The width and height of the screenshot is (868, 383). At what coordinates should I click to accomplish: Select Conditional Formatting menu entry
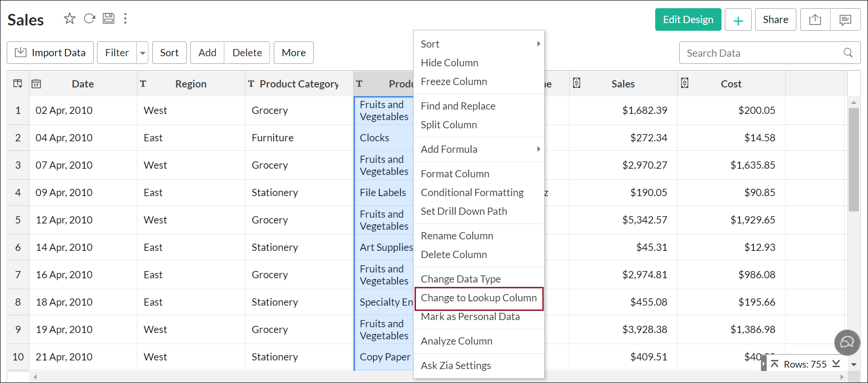pos(472,193)
